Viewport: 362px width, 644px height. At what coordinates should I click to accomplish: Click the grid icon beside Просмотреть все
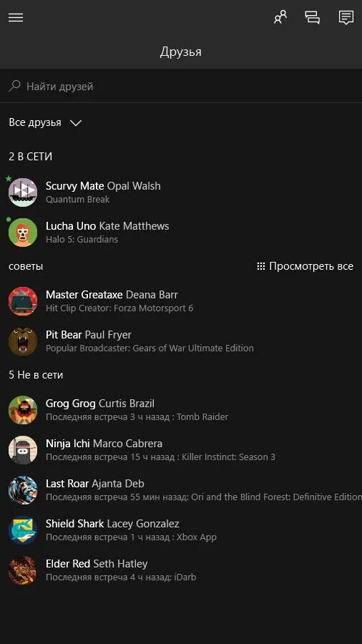(x=260, y=266)
